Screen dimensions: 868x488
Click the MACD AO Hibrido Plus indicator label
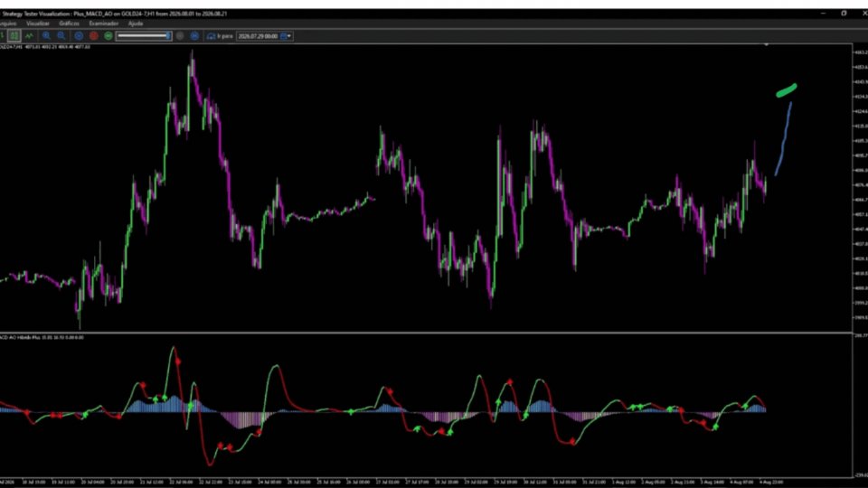42,337
